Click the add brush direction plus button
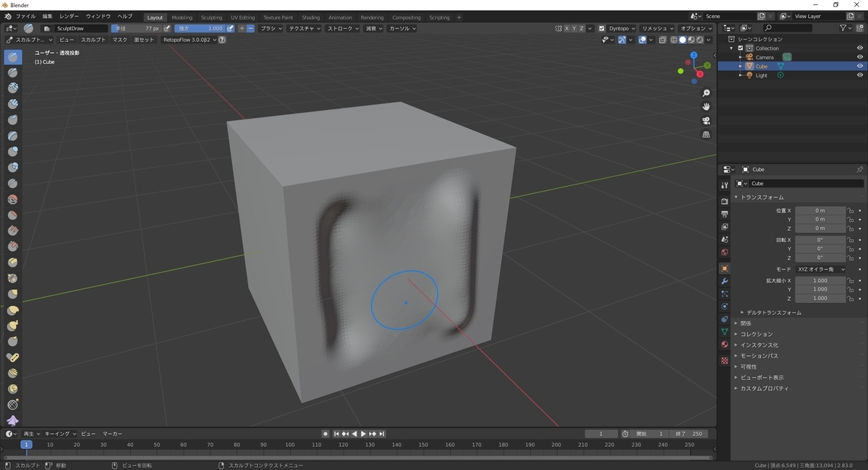This screenshot has height=470, width=868. click(242, 28)
